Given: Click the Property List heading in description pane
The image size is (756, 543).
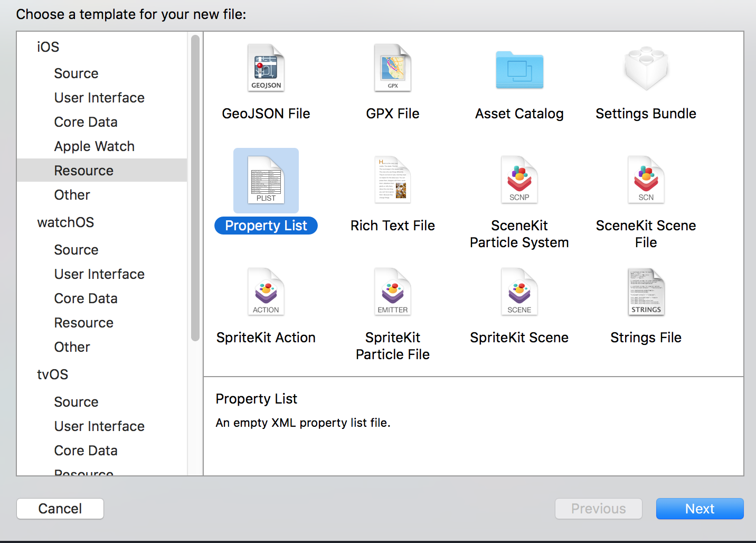Looking at the screenshot, I should click(x=257, y=399).
